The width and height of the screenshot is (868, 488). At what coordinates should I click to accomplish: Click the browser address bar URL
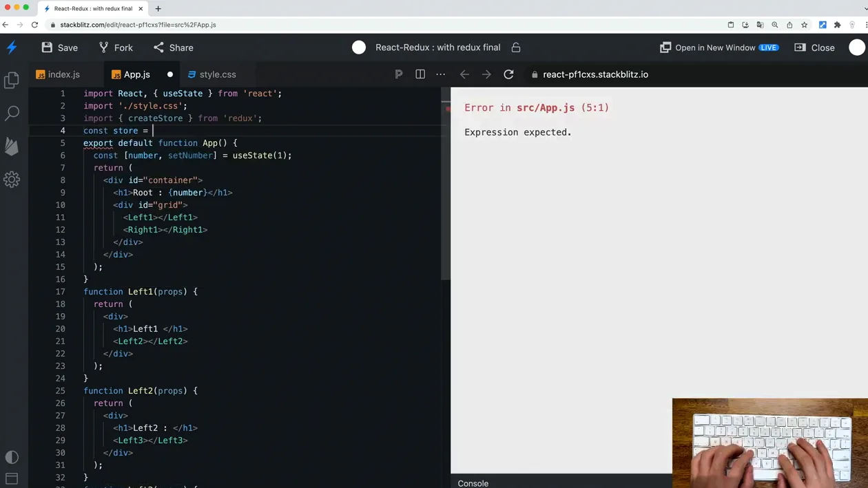click(138, 25)
